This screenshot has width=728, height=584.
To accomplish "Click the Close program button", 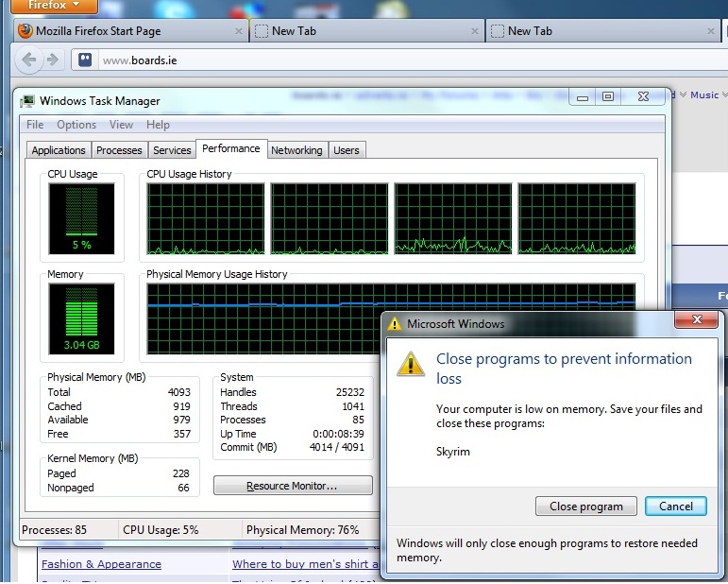I will pos(586,507).
